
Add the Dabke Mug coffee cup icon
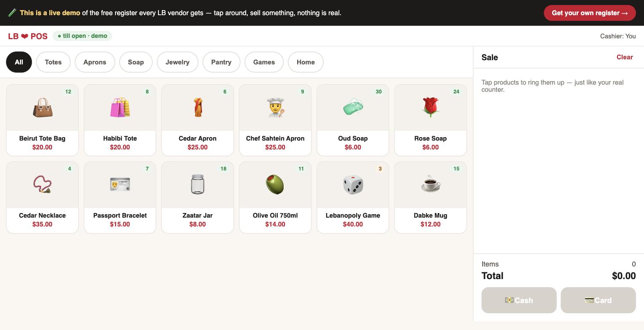(x=430, y=184)
